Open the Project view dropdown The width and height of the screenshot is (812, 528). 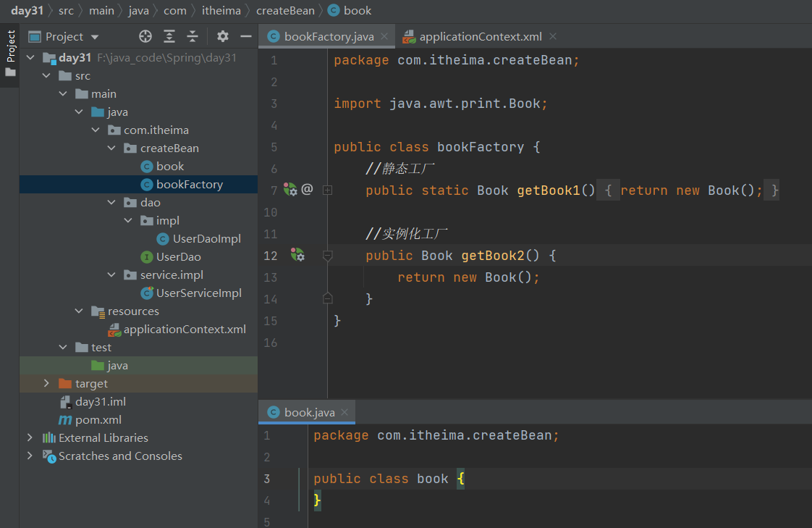coord(95,37)
